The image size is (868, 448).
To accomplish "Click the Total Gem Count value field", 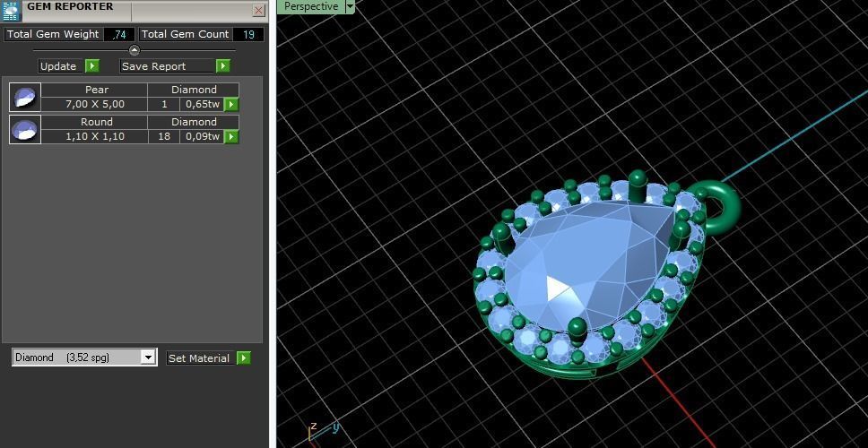I will [248, 34].
